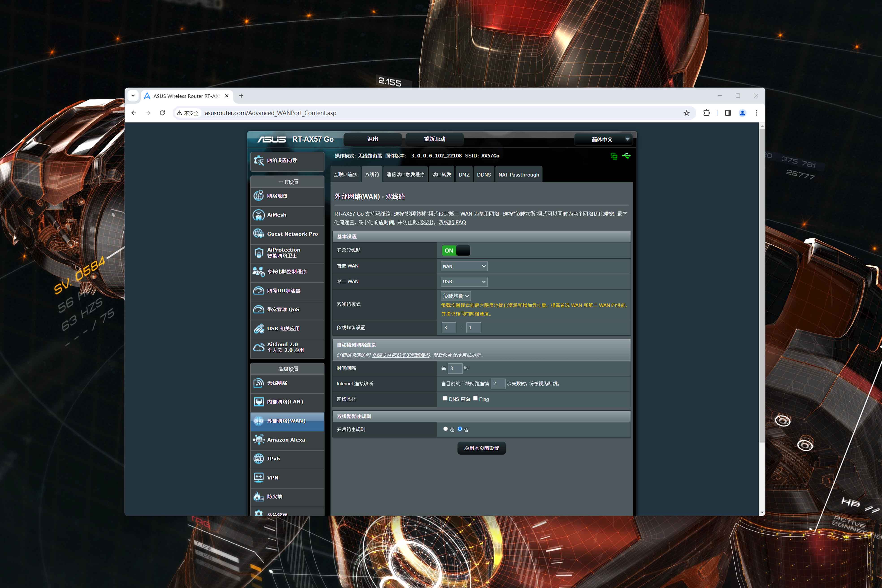The height and width of the screenshot is (588, 882).
Task: Click the 不安全 site security indicator
Action: [x=188, y=113]
